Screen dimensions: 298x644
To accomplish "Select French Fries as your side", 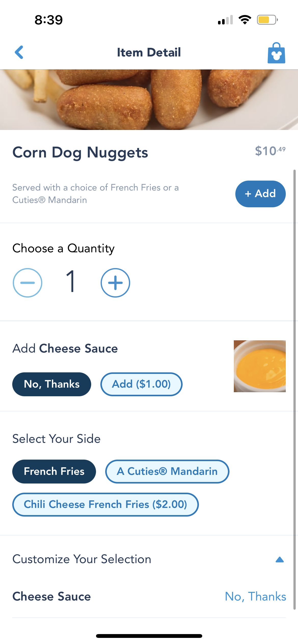I will click(54, 471).
